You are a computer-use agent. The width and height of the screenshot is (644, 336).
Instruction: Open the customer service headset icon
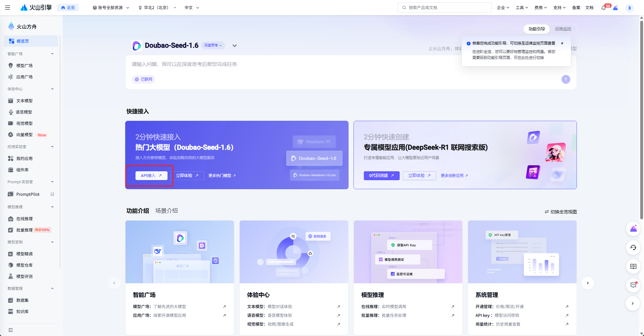pyautogui.click(x=633, y=248)
